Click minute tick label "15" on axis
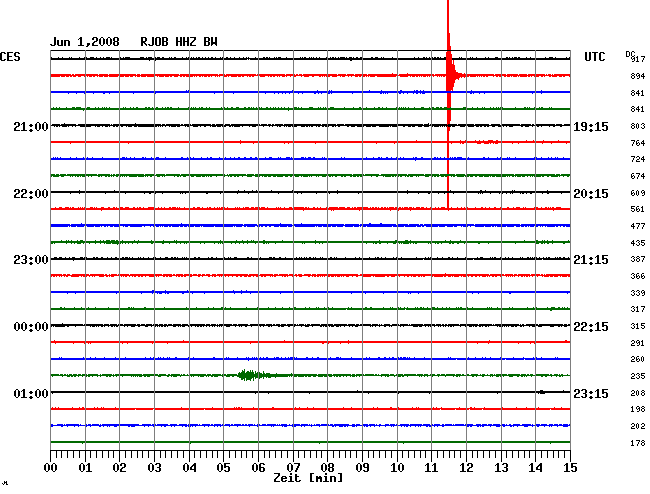 (570, 468)
